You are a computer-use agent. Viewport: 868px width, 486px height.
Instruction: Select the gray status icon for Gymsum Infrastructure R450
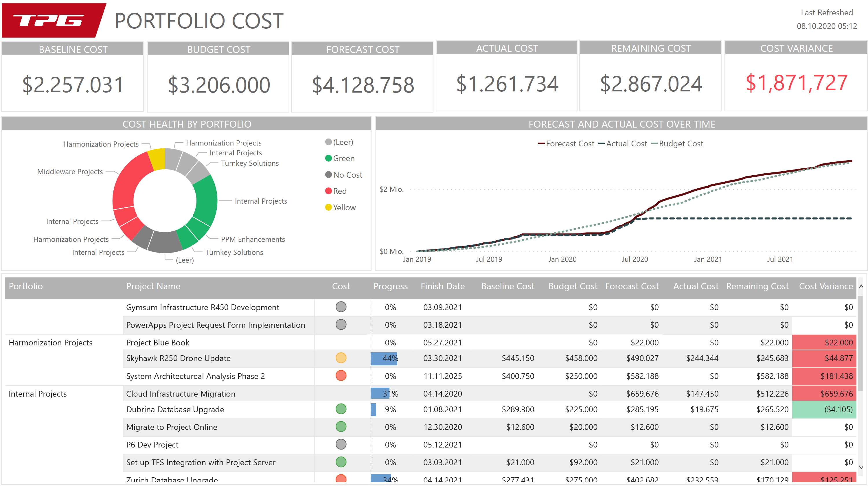click(341, 307)
